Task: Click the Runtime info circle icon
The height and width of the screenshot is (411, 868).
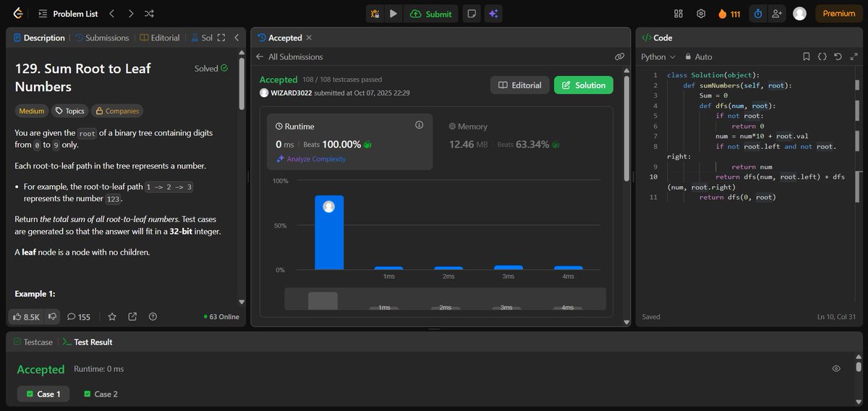Action: (419, 125)
